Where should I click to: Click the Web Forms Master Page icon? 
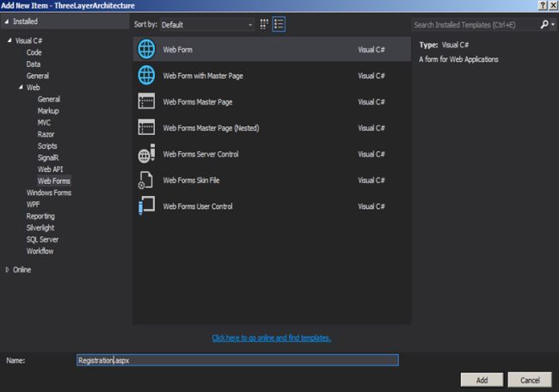click(x=146, y=101)
